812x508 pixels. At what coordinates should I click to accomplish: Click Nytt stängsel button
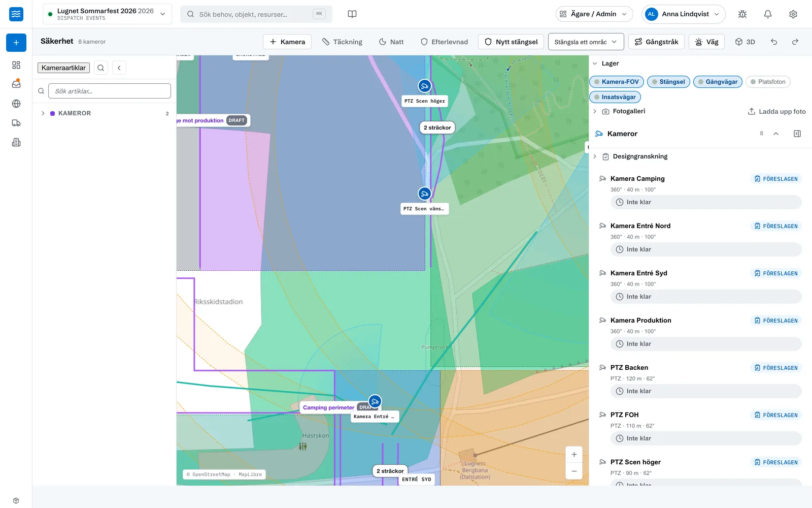[511, 42]
